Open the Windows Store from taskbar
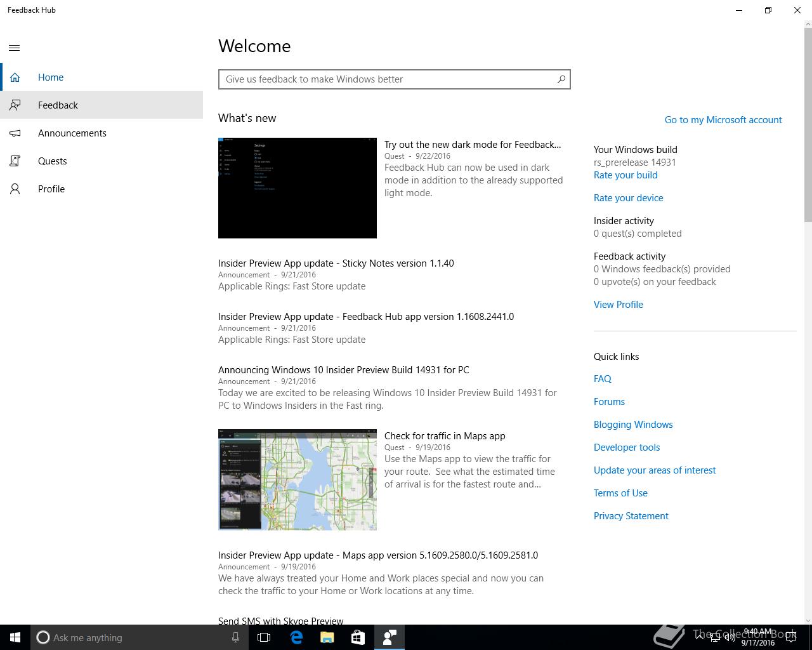The height and width of the screenshot is (650, 812). tap(358, 637)
